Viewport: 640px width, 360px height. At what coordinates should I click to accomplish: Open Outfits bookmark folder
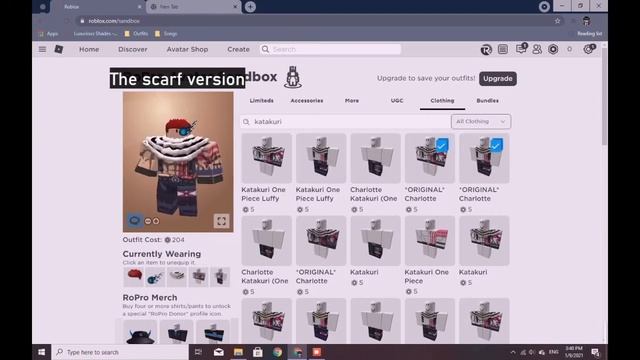click(x=136, y=34)
